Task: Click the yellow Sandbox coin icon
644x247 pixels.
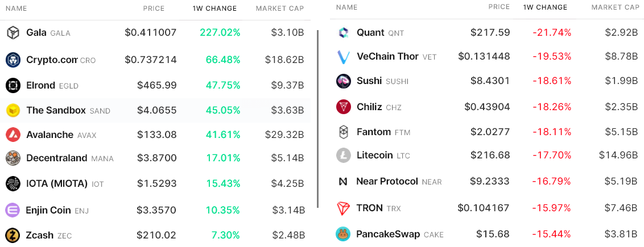Action: pos(13,110)
